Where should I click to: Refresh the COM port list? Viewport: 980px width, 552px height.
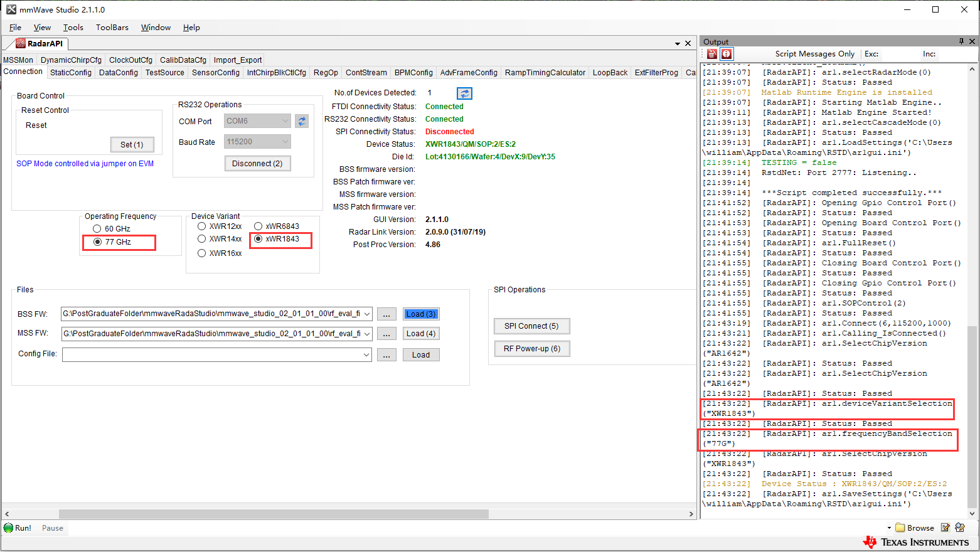click(x=302, y=121)
